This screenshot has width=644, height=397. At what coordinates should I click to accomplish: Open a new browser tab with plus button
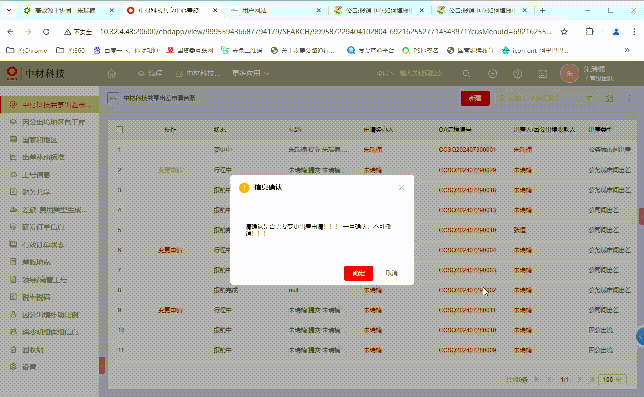coord(543,11)
